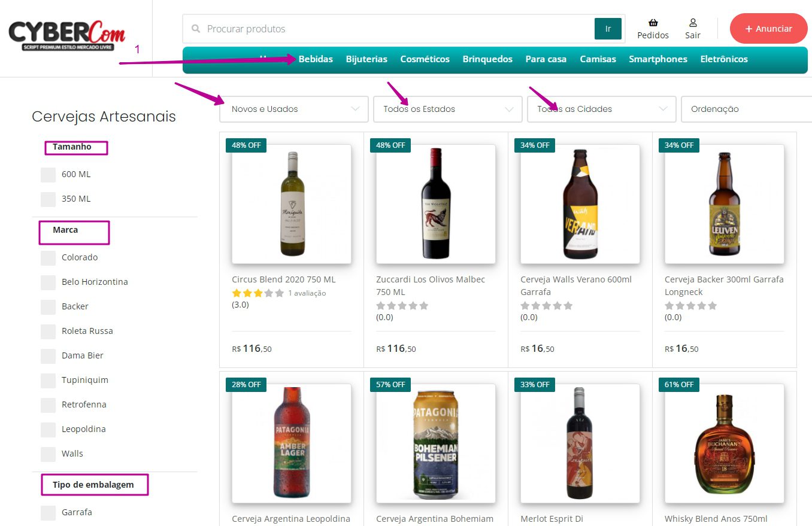The width and height of the screenshot is (812, 526).
Task: Open Zuccardi Los Olivos Malbec 750 ML link
Action: [x=431, y=286]
